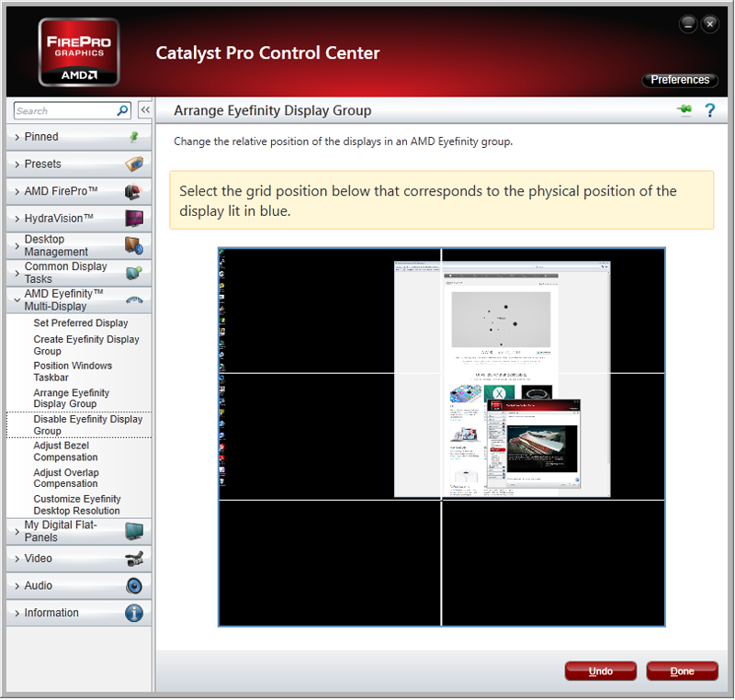Open Set Preferred Display page
The height and width of the screenshot is (700, 735).
click(x=81, y=322)
